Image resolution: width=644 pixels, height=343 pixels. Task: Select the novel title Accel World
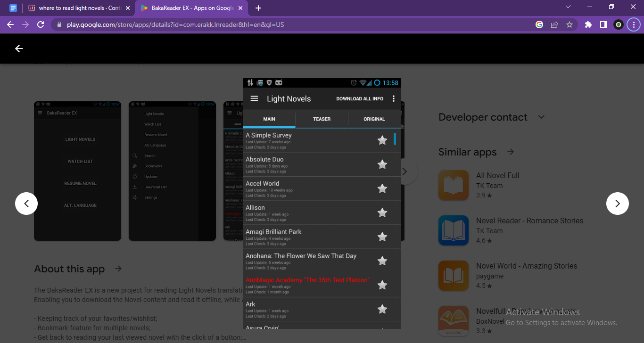(x=263, y=183)
